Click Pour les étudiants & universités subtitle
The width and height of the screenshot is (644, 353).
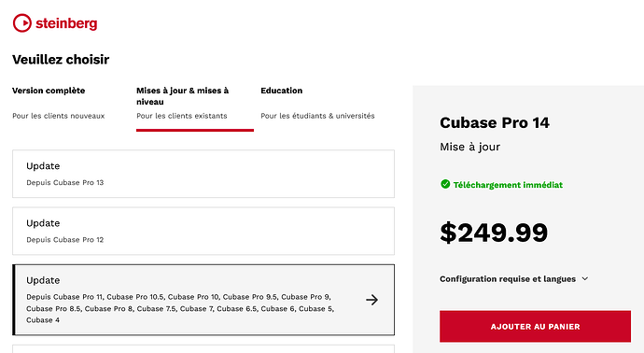tap(317, 116)
